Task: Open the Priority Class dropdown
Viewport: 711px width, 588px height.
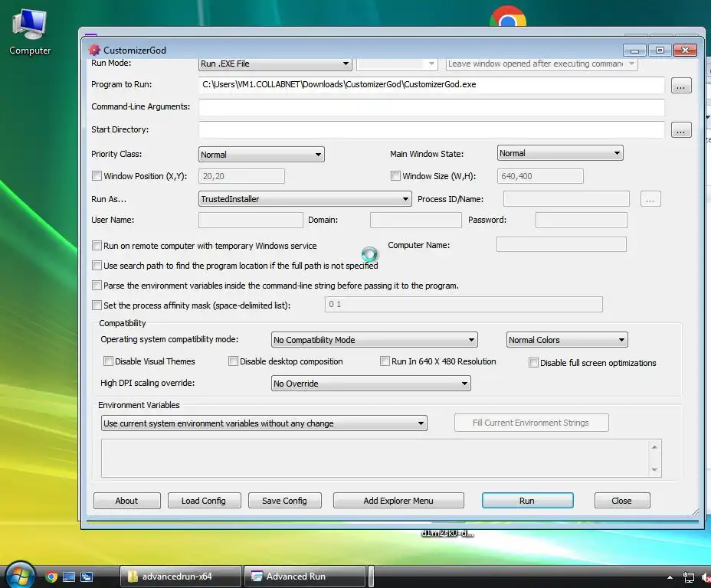Action: pyautogui.click(x=261, y=155)
